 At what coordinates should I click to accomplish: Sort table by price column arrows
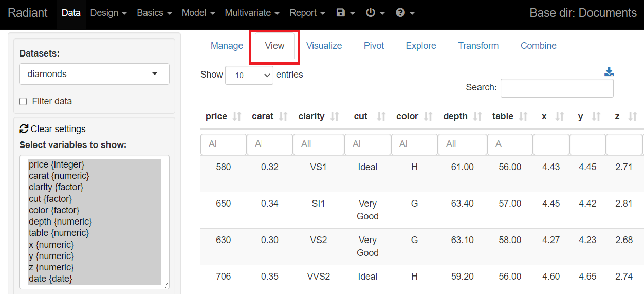(x=237, y=117)
